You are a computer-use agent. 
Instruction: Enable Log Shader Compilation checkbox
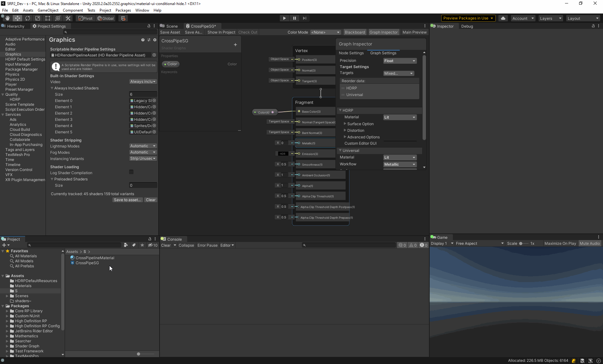click(x=131, y=172)
